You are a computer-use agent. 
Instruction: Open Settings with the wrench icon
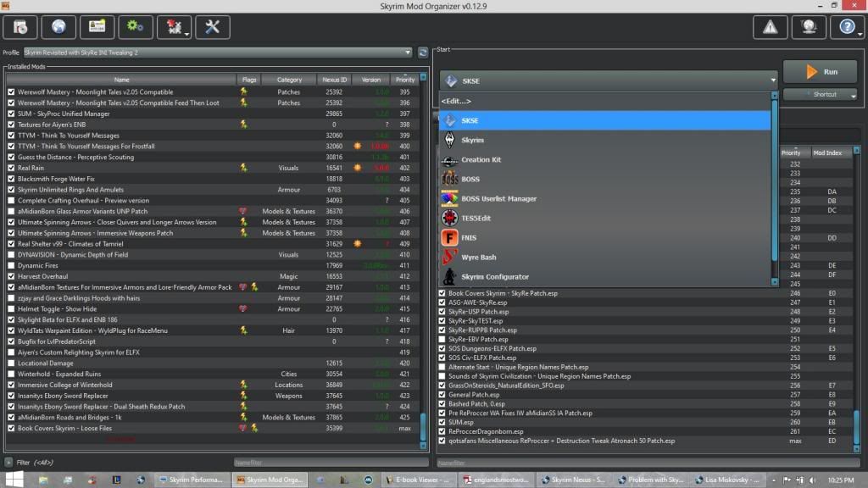213,27
